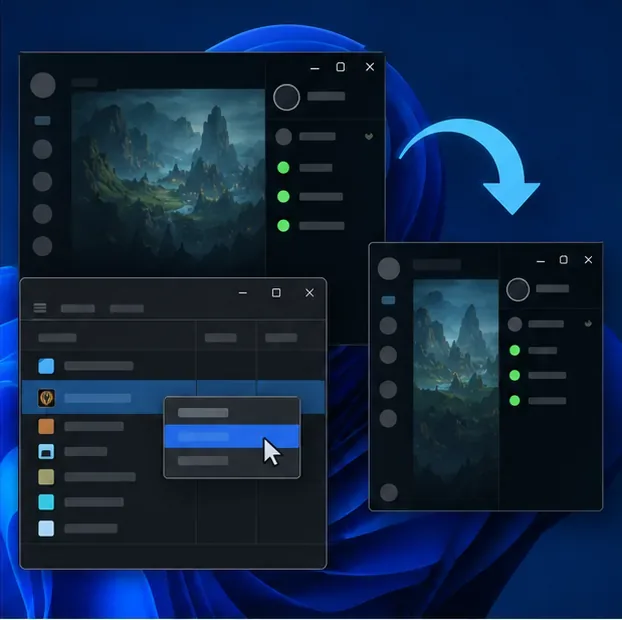The image size is (622, 620).
Task: Minimize the big launcher window
Action: (x=315, y=68)
